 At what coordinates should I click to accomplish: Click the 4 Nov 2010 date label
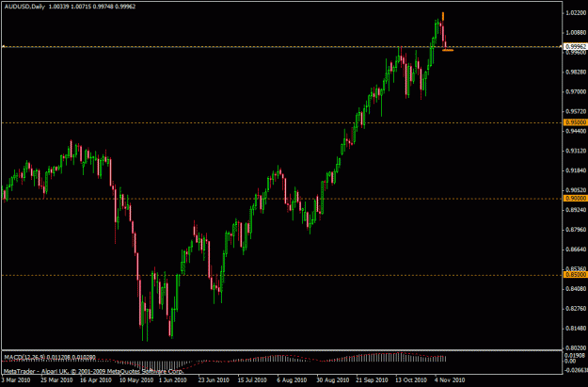coord(450,379)
